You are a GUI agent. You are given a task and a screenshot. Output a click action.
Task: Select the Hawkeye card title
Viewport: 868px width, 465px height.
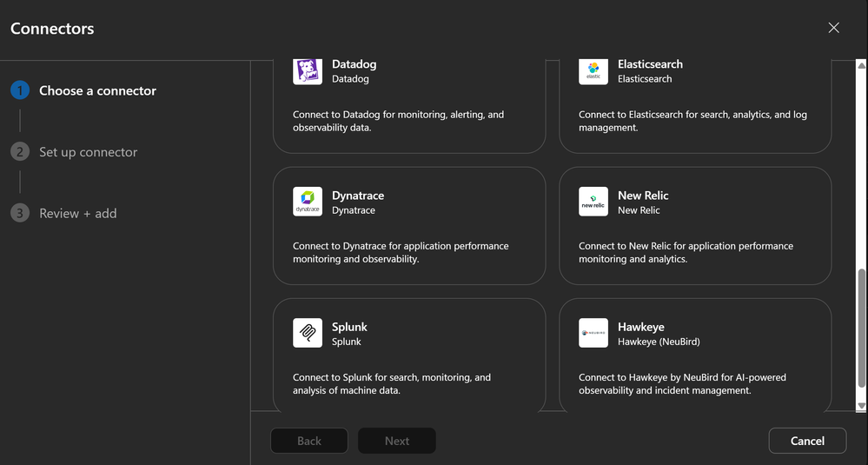coord(640,327)
